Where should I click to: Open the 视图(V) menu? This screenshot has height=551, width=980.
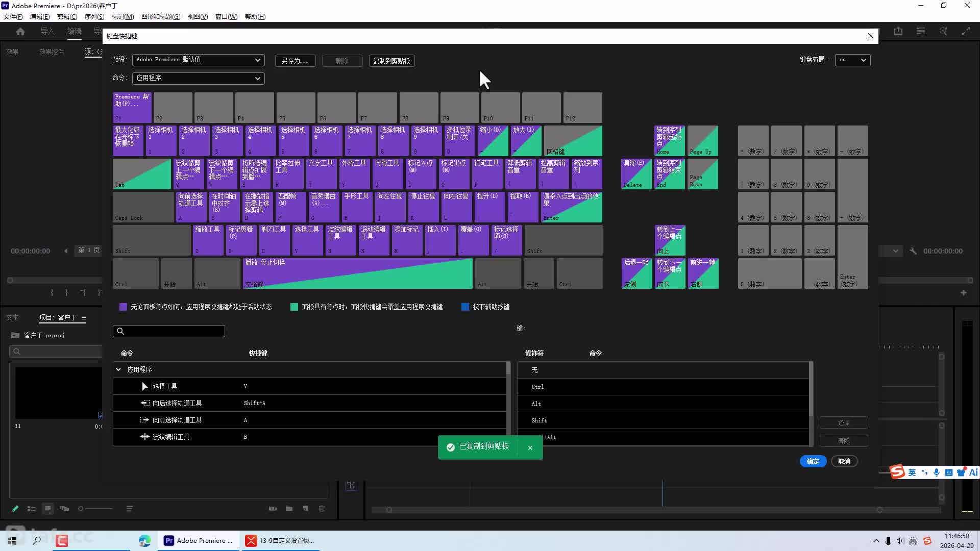point(198,17)
